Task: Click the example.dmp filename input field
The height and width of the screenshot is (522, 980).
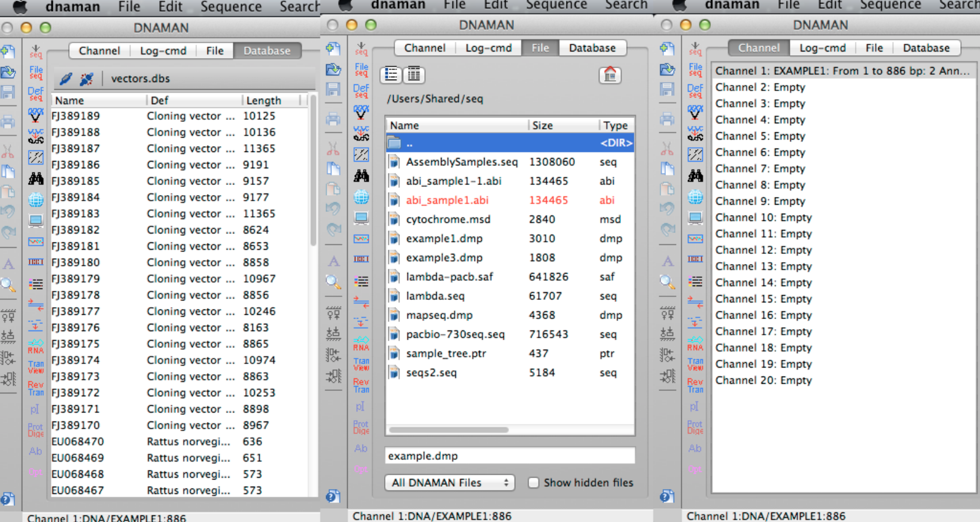Action: coord(510,456)
